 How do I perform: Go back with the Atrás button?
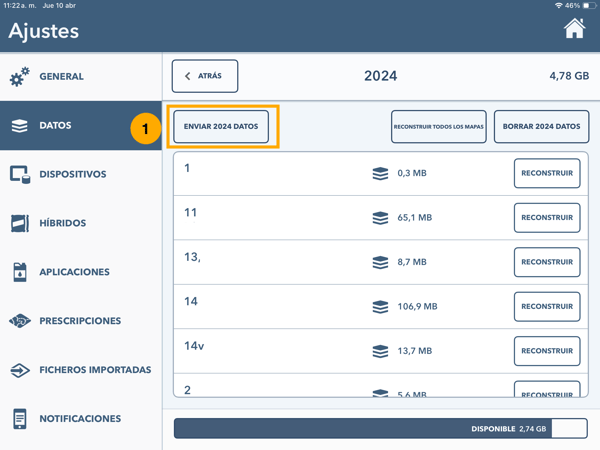coord(205,76)
